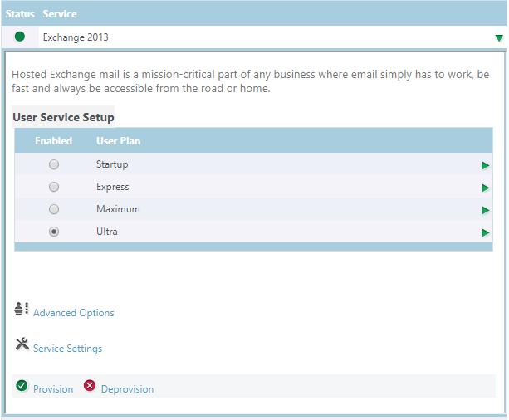Expand the Ultra plan details arrow
The image size is (509, 420).
[485, 232]
